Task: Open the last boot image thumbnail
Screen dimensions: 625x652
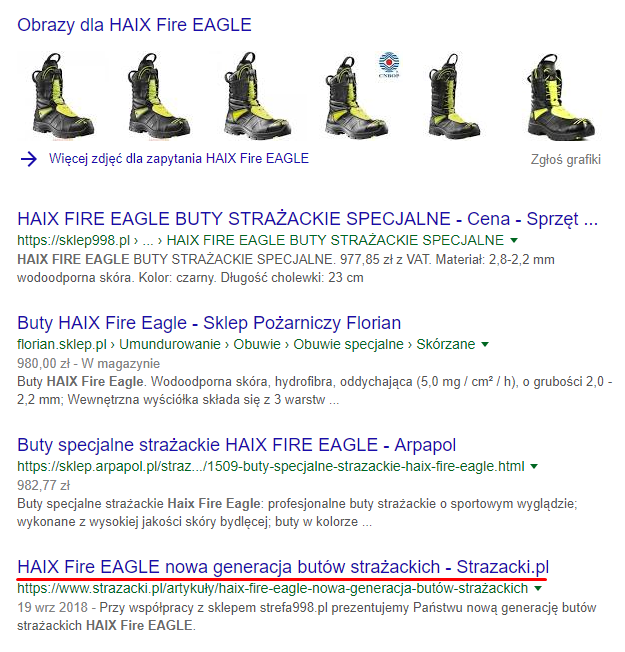Action: coord(561,95)
